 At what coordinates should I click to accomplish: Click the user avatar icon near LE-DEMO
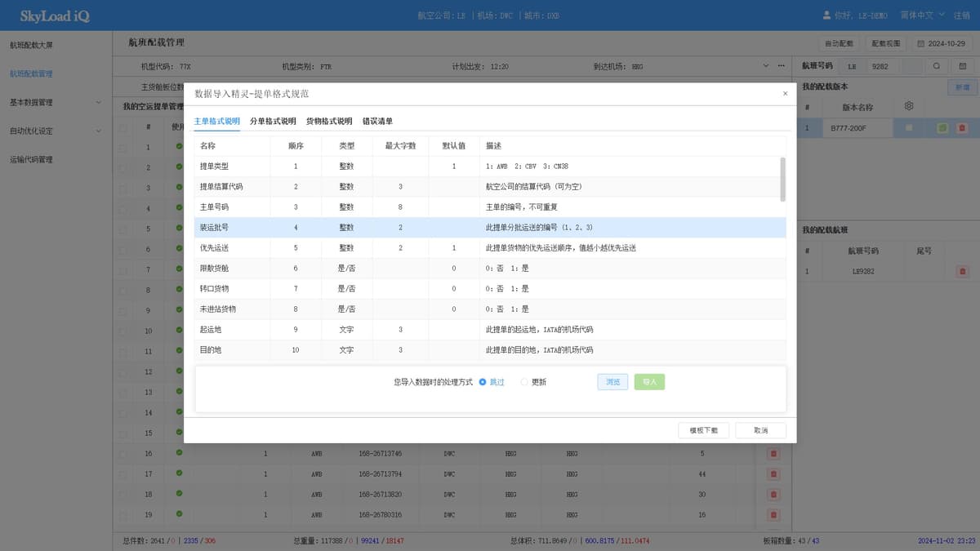tap(826, 15)
